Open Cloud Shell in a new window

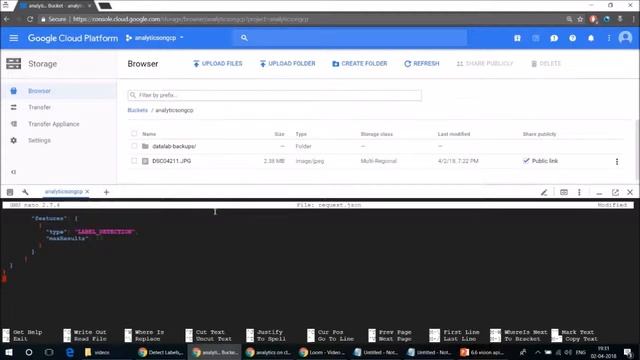pos(615,192)
